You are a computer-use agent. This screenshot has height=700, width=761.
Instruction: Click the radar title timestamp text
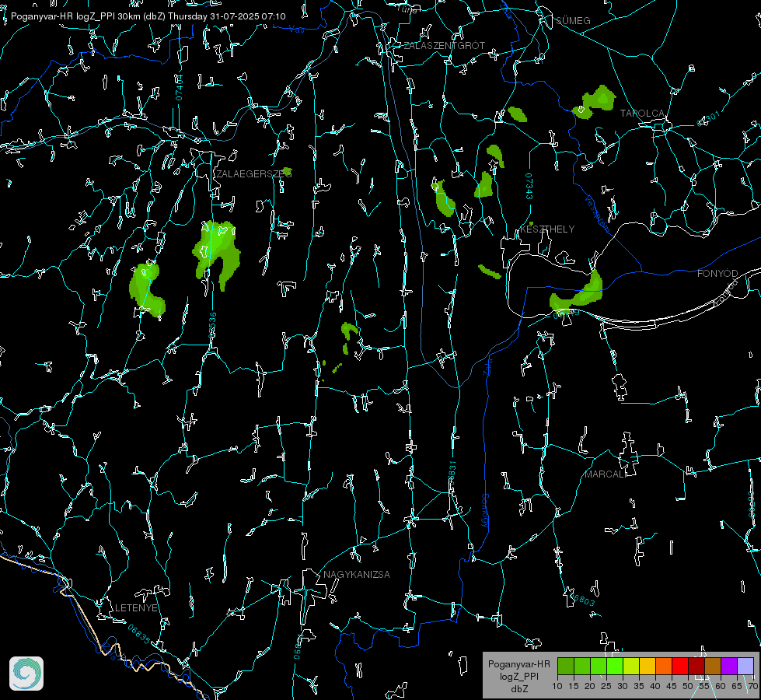(x=148, y=16)
